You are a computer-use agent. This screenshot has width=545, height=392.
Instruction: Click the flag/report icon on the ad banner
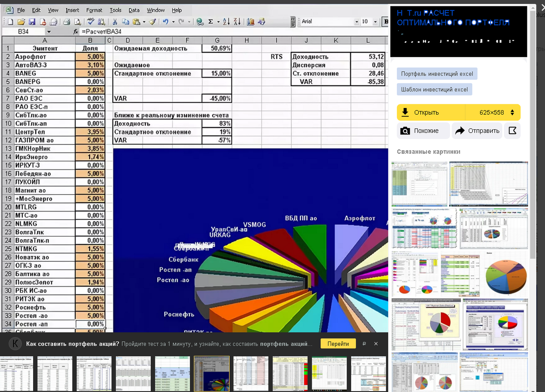point(364,344)
